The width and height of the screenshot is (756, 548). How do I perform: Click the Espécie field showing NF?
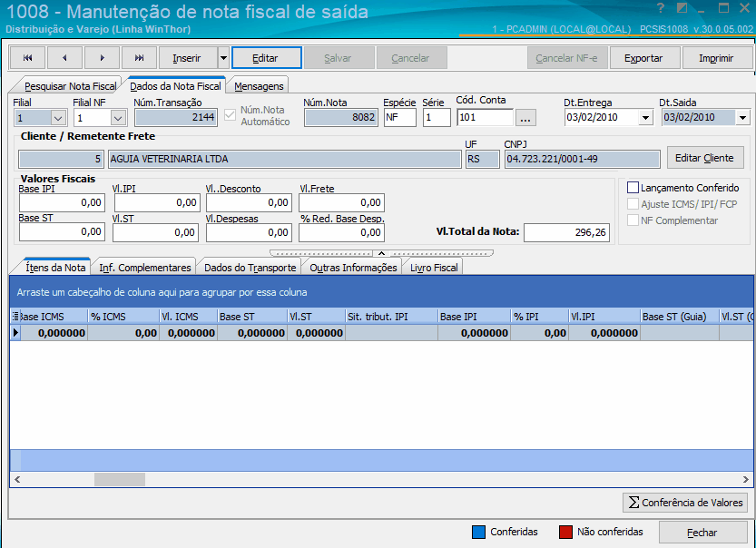click(x=400, y=118)
